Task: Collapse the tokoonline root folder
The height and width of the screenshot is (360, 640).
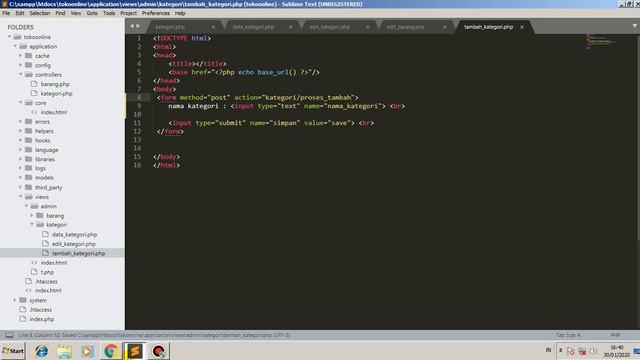Action: pyautogui.click(x=10, y=37)
